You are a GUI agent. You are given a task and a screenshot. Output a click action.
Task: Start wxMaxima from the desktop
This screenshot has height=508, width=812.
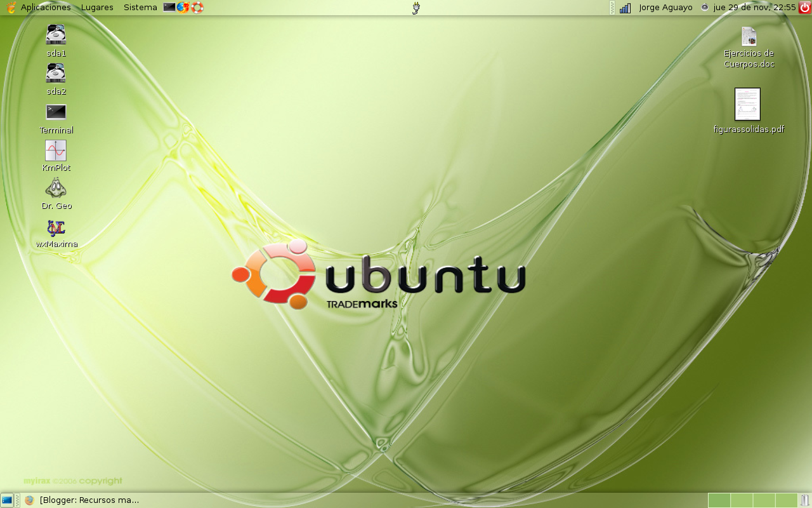[x=56, y=229]
